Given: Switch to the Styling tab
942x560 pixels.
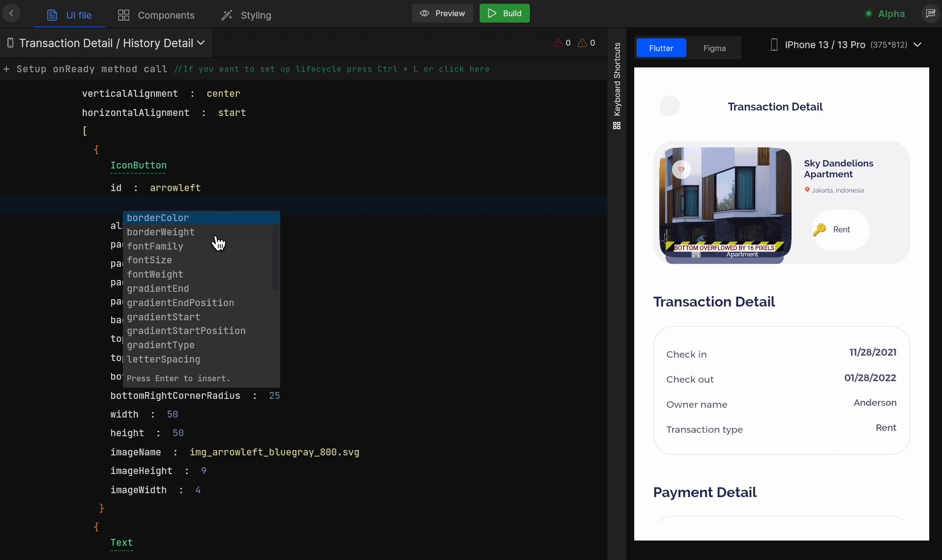Looking at the screenshot, I should [x=246, y=15].
